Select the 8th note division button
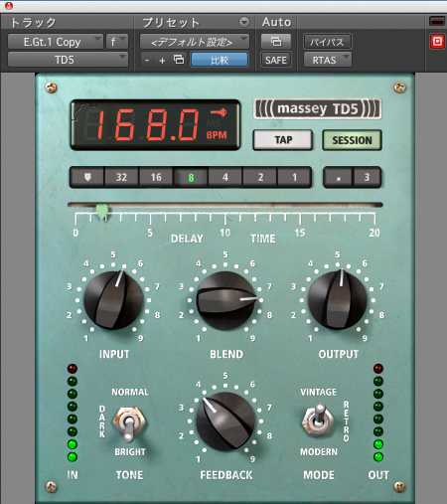This screenshot has height=504, width=447. click(x=191, y=178)
